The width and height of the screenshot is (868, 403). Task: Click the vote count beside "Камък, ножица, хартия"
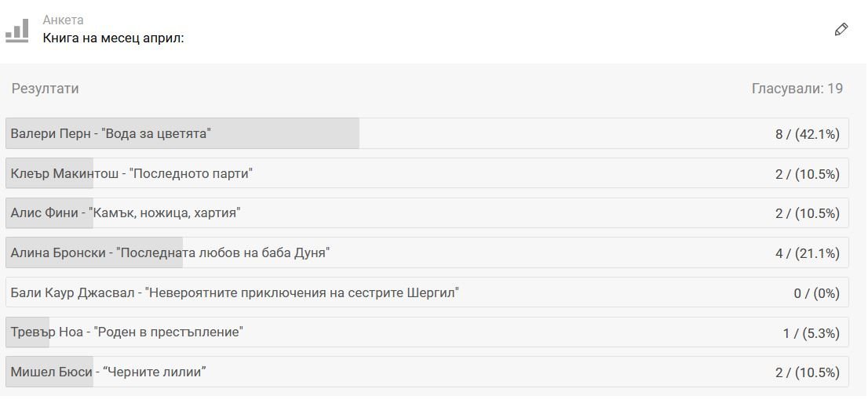click(x=807, y=213)
